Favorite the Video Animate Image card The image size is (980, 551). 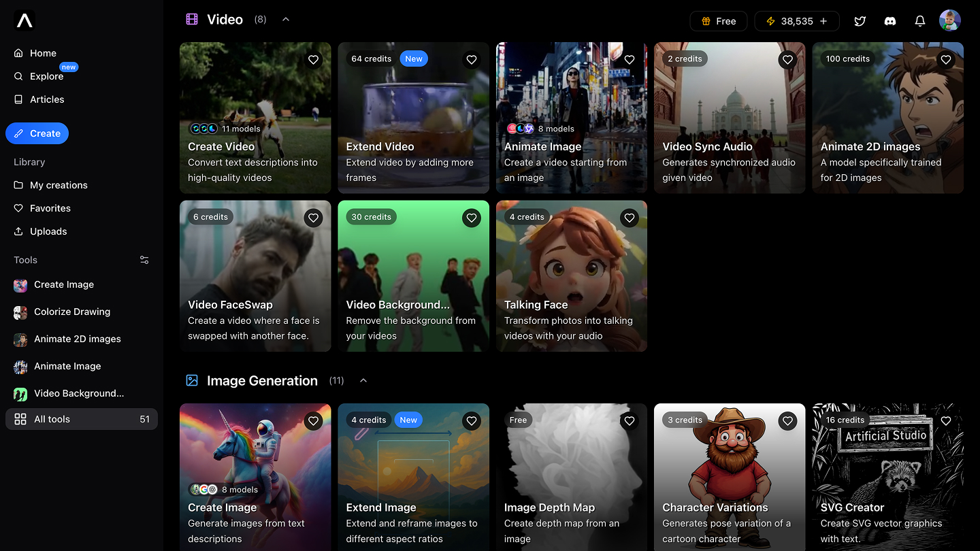(630, 60)
